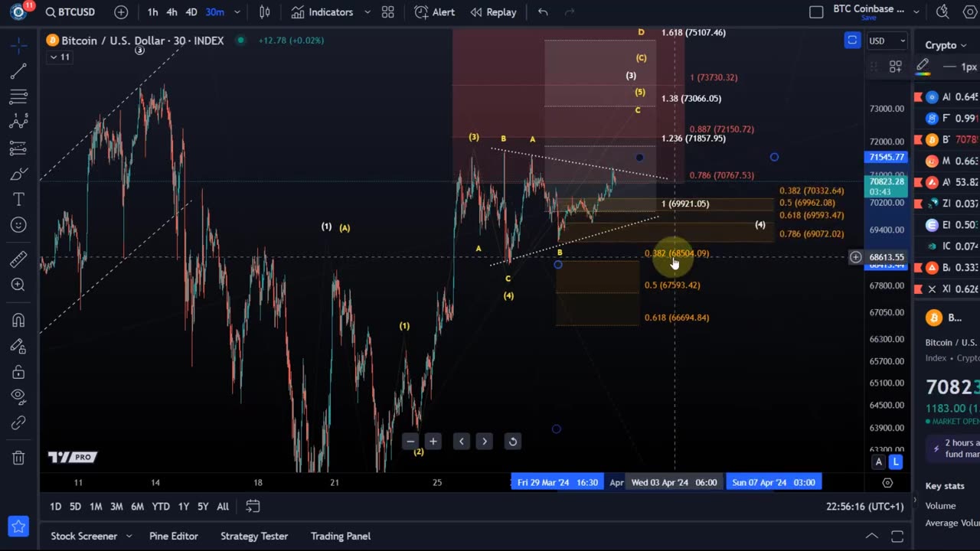Click pencil line tool color icon
The image size is (980, 551).
point(923,67)
